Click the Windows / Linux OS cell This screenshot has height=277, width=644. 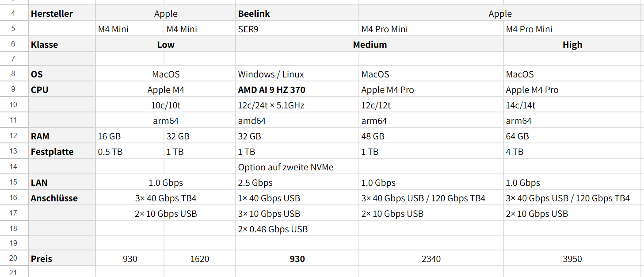(297, 74)
